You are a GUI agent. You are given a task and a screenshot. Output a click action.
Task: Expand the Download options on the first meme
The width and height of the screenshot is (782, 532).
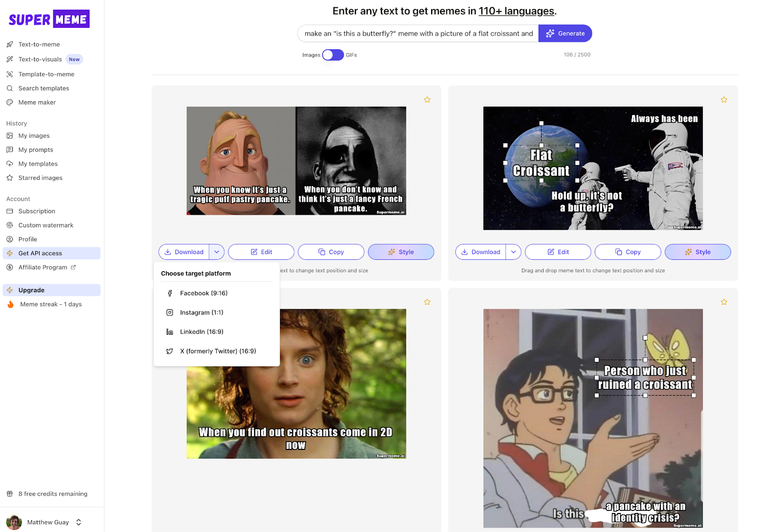coord(217,252)
